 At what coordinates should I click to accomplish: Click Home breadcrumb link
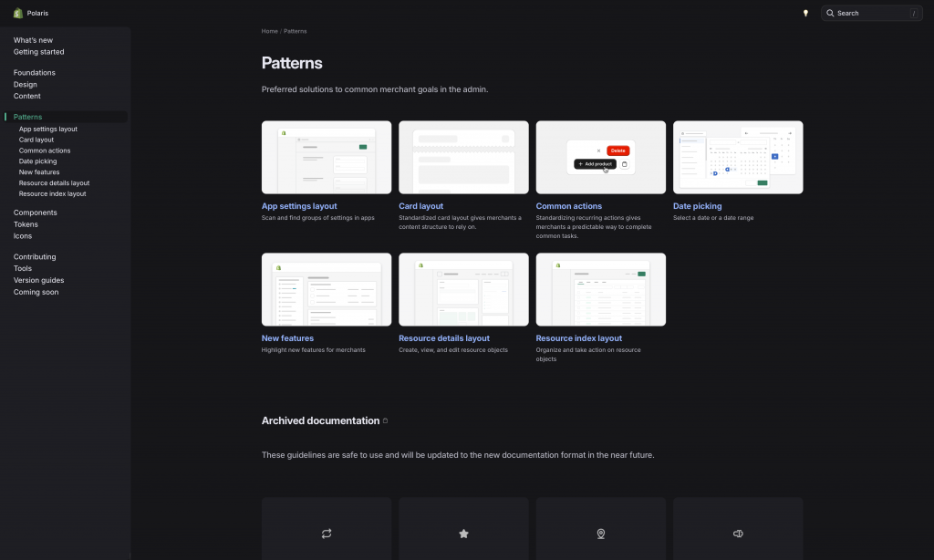coord(269,31)
